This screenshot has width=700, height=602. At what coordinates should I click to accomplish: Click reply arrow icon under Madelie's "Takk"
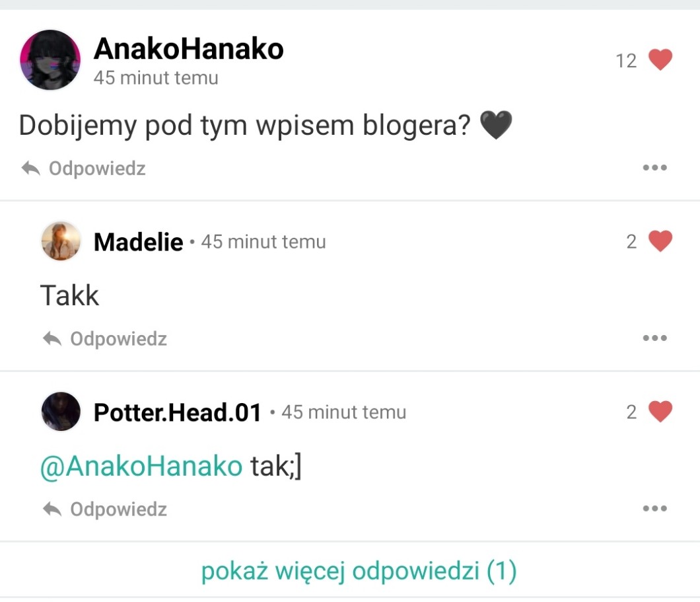(52, 338)
